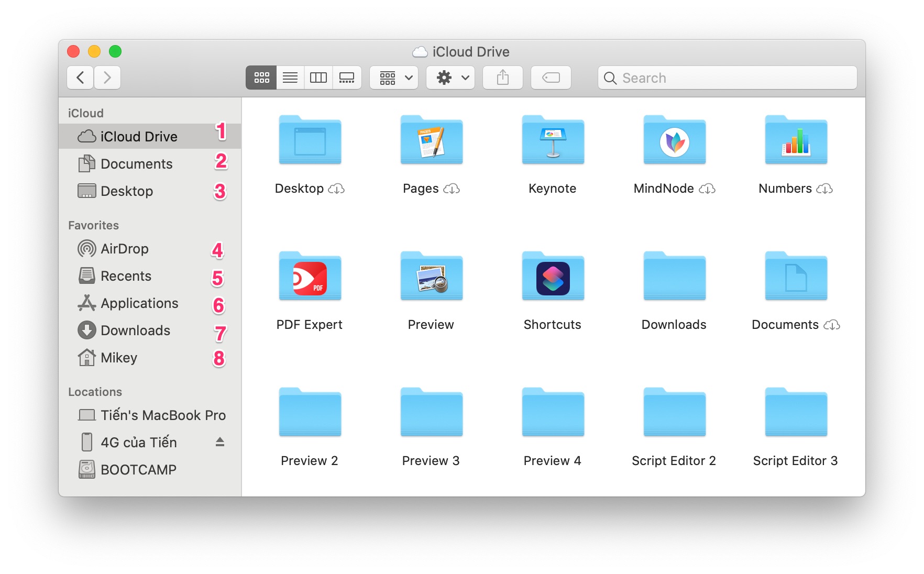This screenshot has width=924, height=574.
Task: Select the Preview 2 folder icon
Action: click(x=310, y=412)
